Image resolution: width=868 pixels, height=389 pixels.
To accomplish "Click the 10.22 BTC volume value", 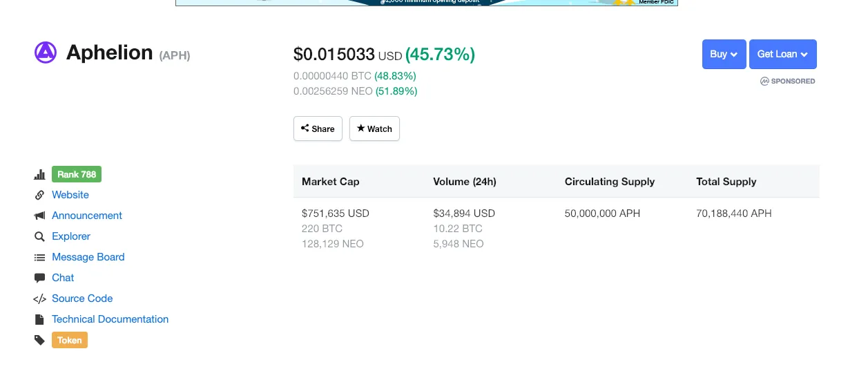I will pyautogui.click(x=458, y=229).
